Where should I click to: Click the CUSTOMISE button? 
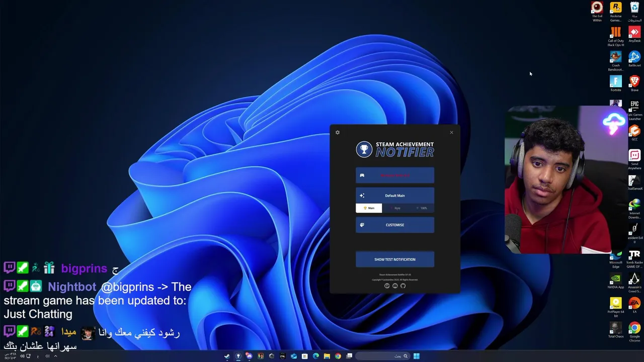coord(395,225)
